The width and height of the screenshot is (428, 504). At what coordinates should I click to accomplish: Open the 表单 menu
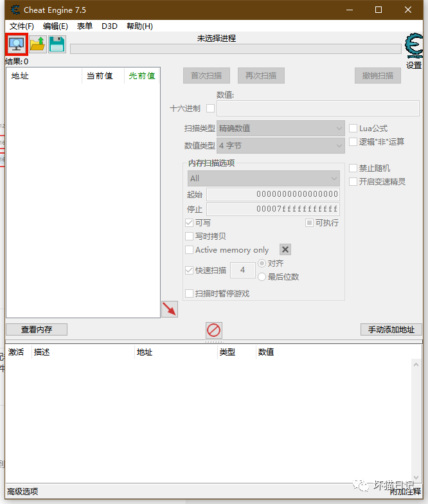[85, 26]
